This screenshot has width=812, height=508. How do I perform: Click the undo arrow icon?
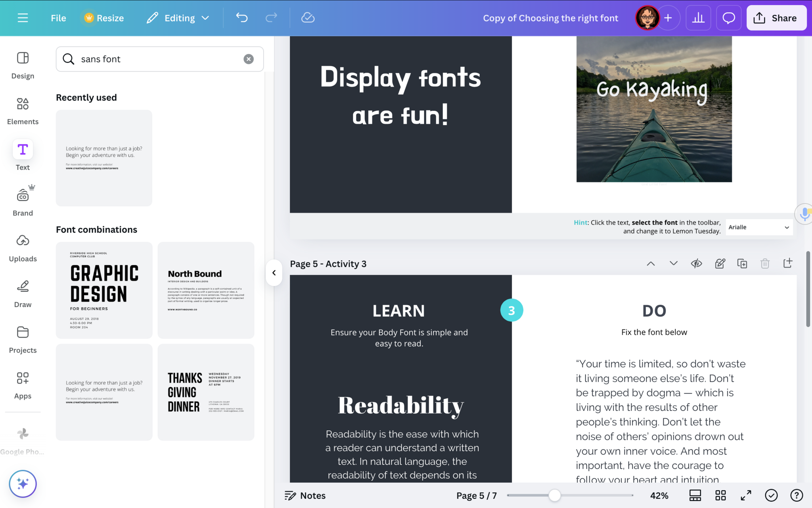click(241, 18)
